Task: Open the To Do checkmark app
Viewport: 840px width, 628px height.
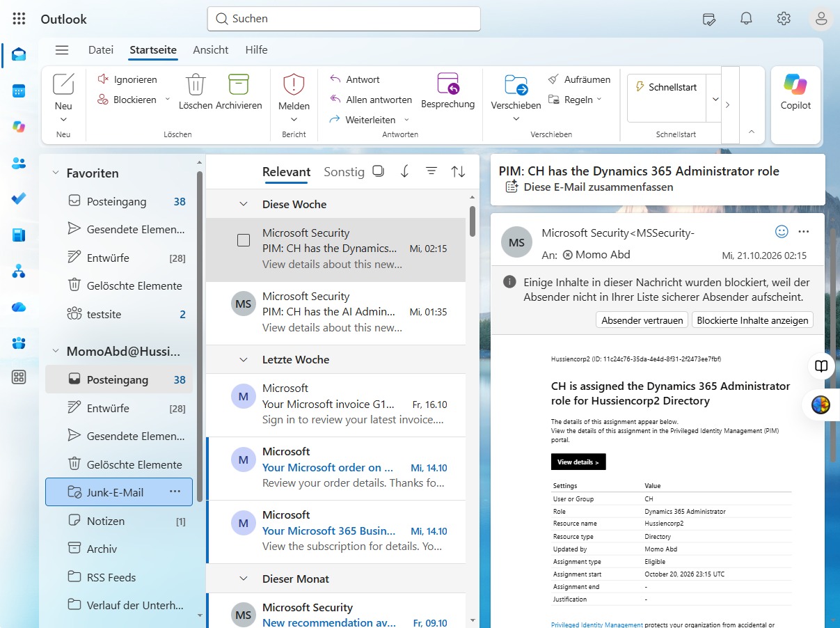Action: pyautogui.click(x=19, y=199)
